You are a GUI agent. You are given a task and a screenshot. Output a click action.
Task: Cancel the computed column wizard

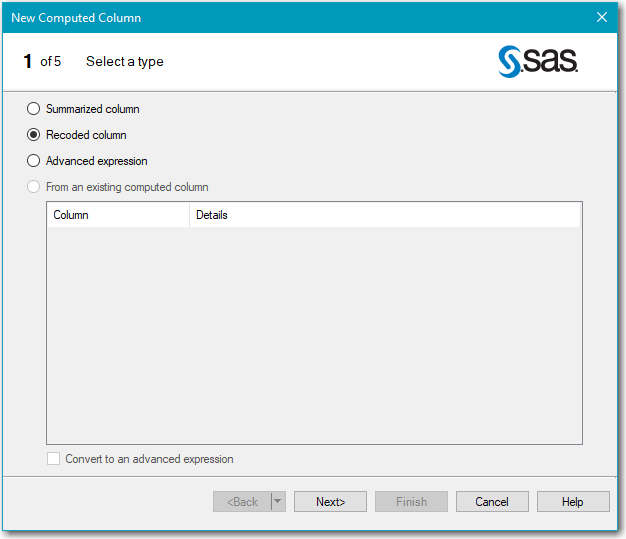pyautogui.click(x=492, y=502)
